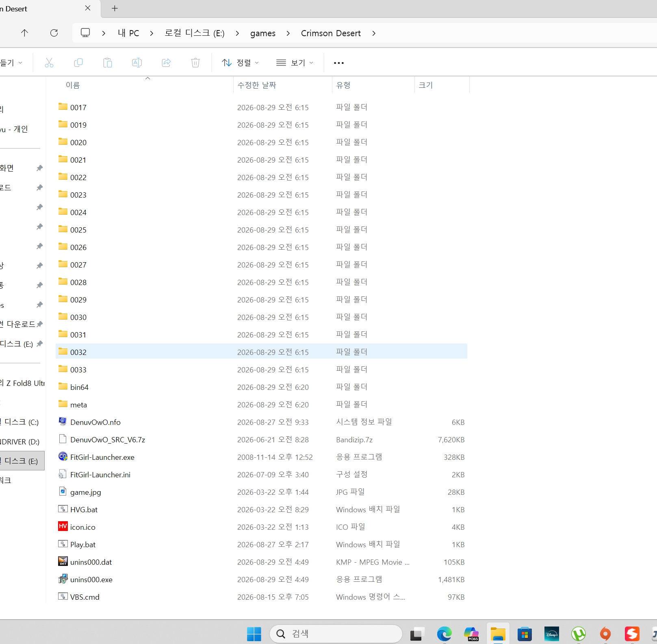657x644 pixels.
Task: Select the unins000.exe installer icon
Action: coord(63,579)
